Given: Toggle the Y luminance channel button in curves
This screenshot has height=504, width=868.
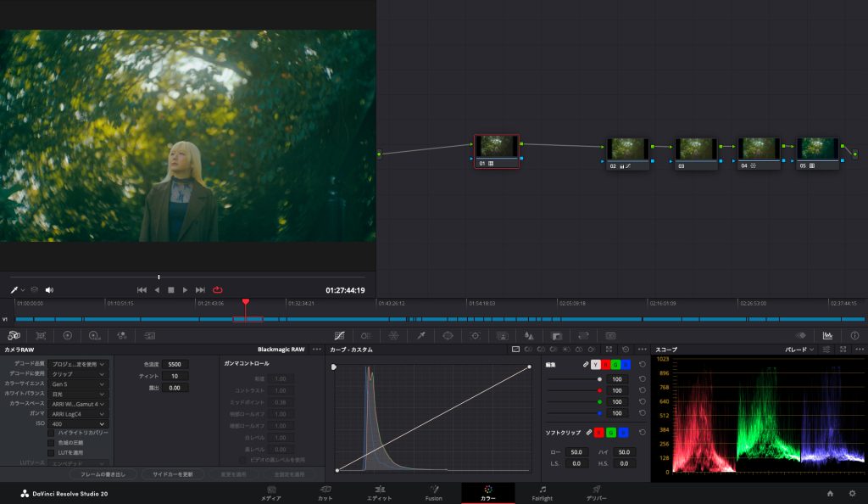Looking at the screenshot, I should click(x=594, y=364).
